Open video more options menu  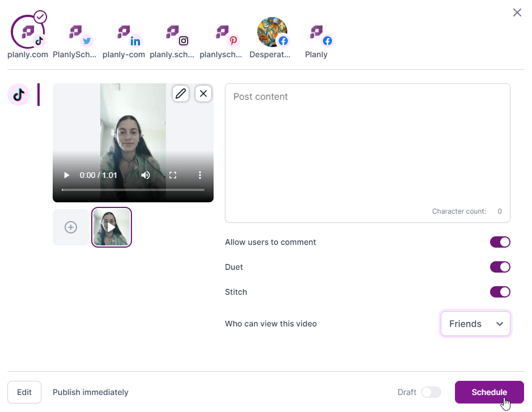[200, 175]
